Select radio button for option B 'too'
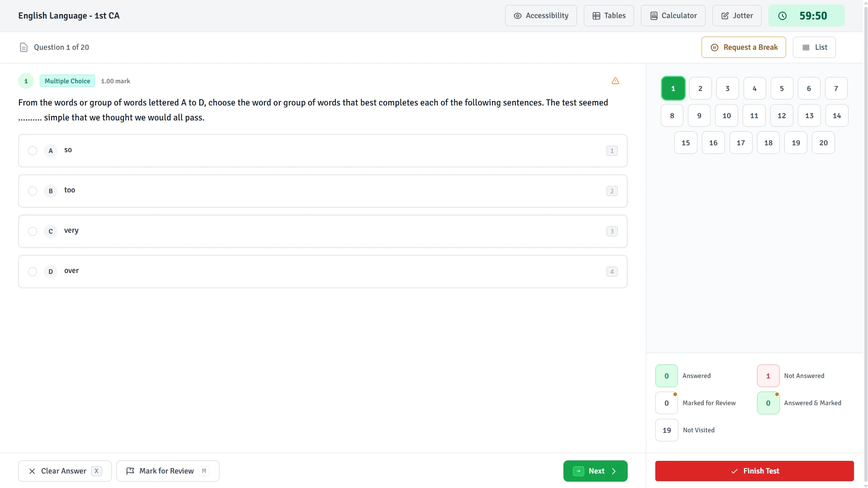Viewport: 868px width, 488px height. tap(33, 191)
